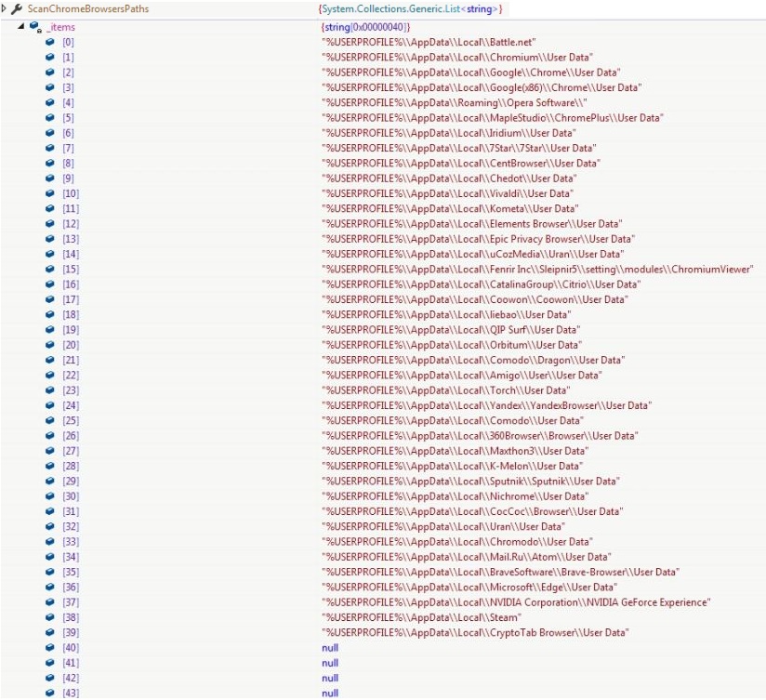Click the cube icon of index [20]
766x700 pixels.
click(x=50, y=345)
